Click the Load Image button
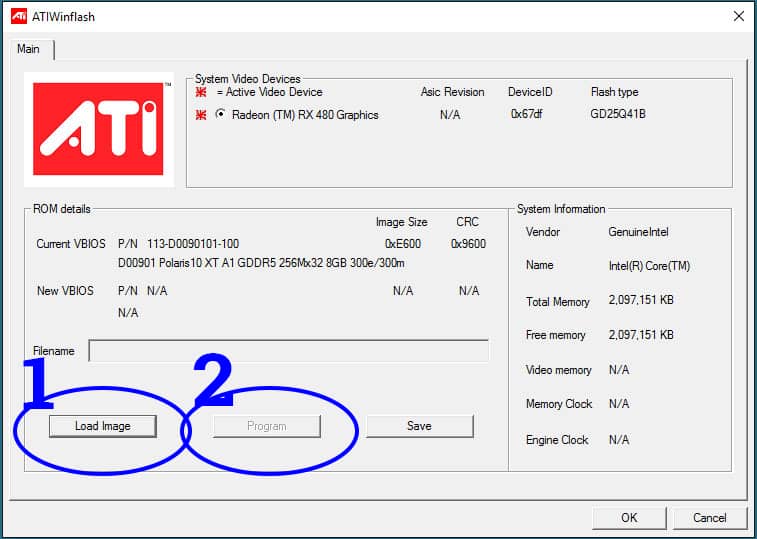Screen dimensions: 757x539 (103, 426)
